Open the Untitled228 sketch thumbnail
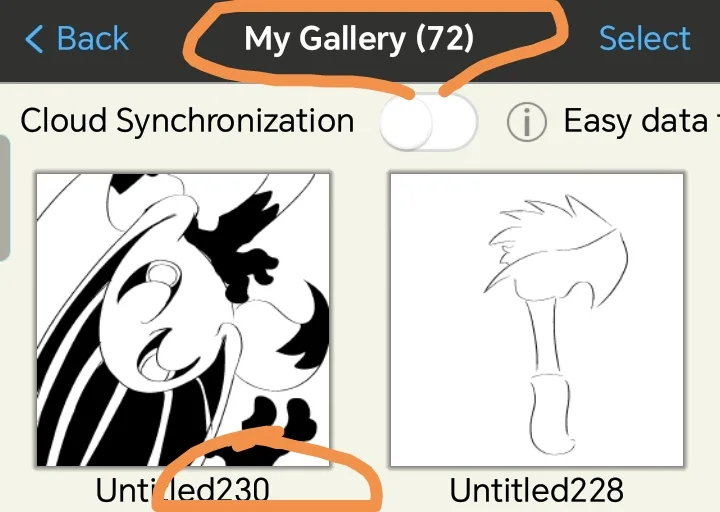The image size is (720, 512). click(537, 320)
